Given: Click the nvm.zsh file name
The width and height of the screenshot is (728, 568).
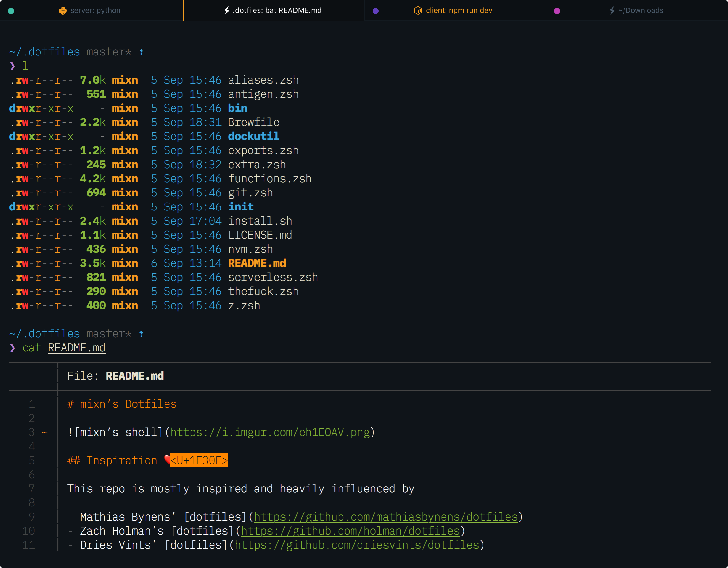Looking at the screenshot, I should click(x=251, y=249).
